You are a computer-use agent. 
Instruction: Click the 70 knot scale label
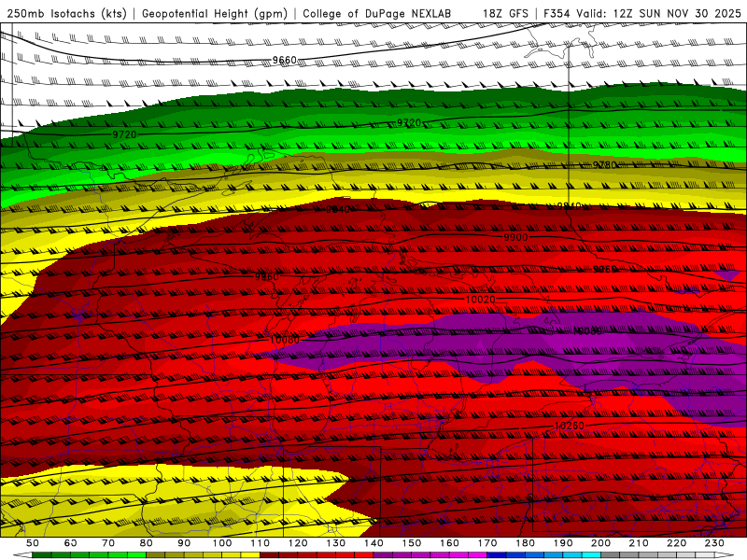(x=108, y=543)
